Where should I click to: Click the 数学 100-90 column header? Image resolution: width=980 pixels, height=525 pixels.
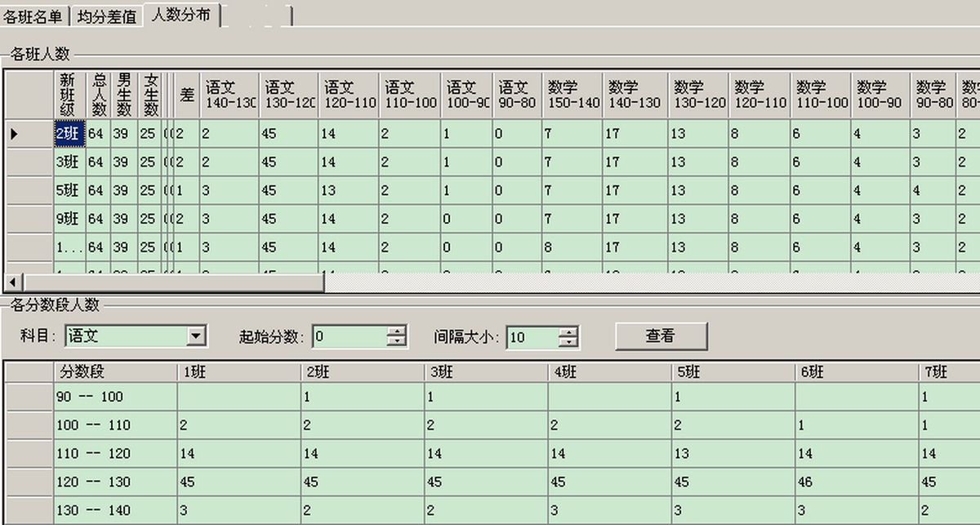(881, 95)
